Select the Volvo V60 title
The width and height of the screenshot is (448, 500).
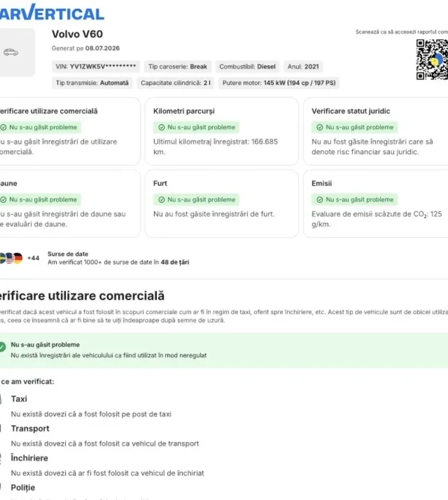(x=77, y=34)
